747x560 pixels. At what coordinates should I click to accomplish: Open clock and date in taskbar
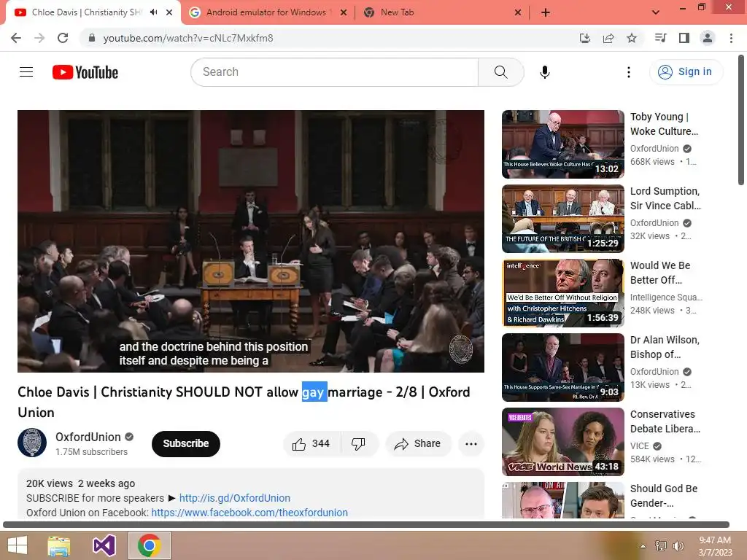coord(715,545)
